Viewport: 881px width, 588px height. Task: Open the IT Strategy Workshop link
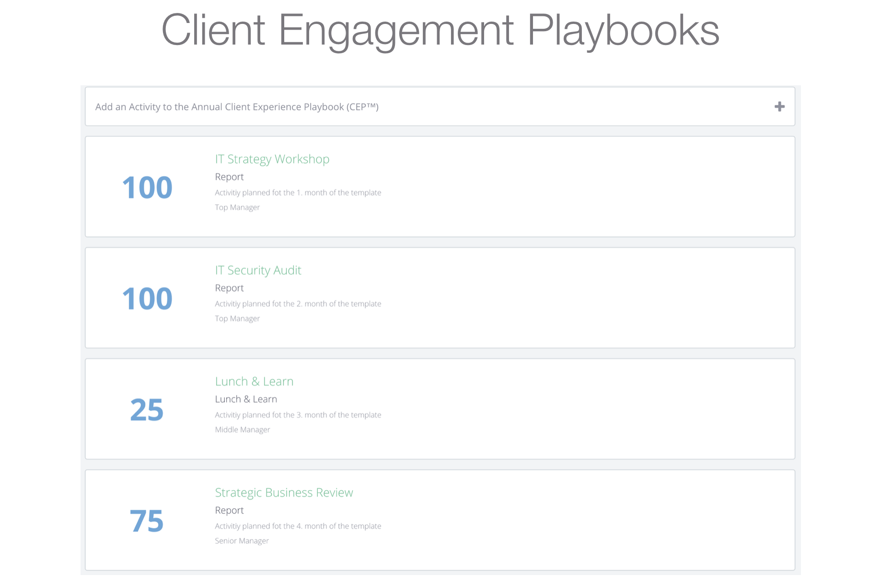(x=272, y=159)
